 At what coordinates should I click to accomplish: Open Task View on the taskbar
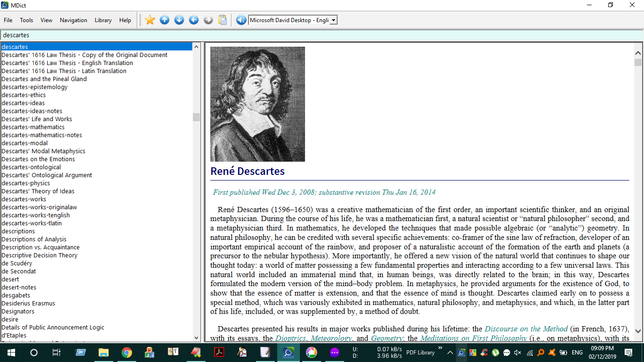[57, 353]
